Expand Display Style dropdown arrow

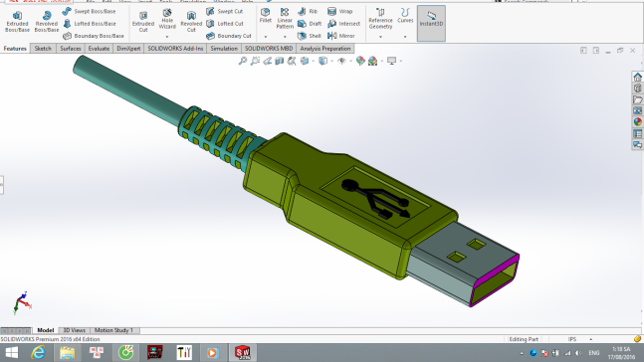tap(331, 61)
